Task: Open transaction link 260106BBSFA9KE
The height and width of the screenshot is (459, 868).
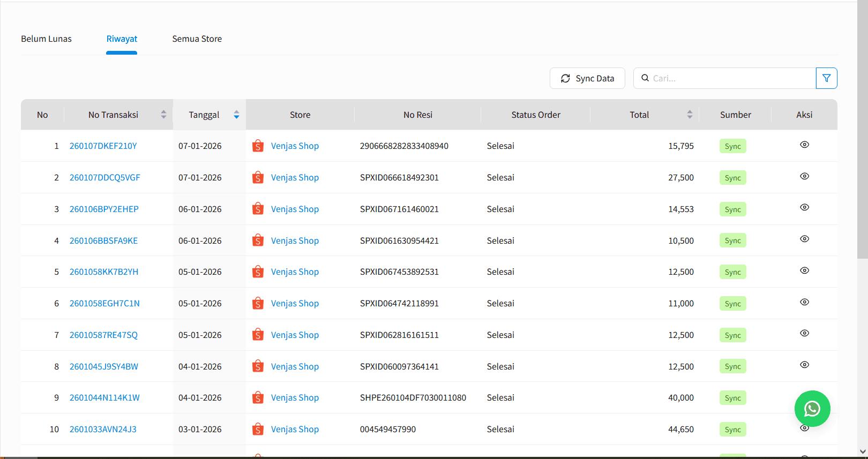Action: tap(103, 241)
